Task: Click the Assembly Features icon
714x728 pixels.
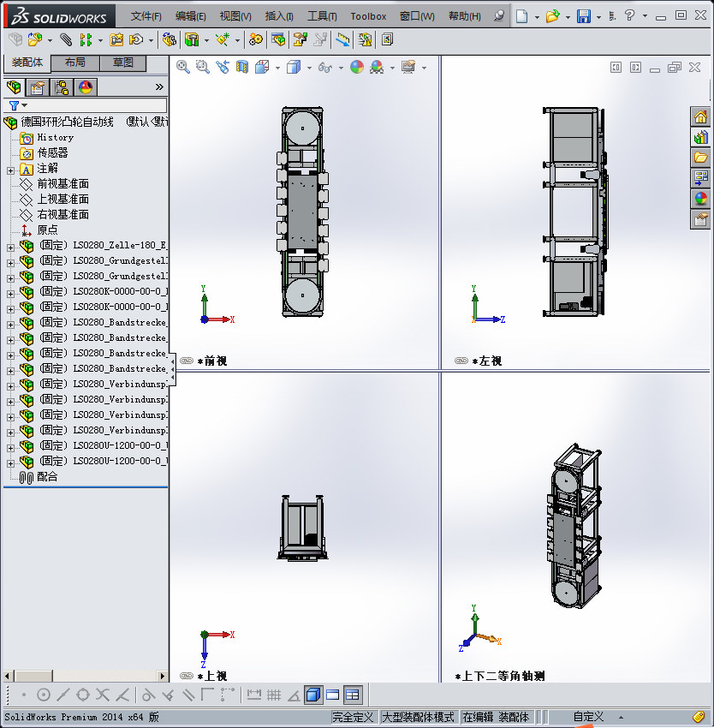Action: (x=192, y=39)
